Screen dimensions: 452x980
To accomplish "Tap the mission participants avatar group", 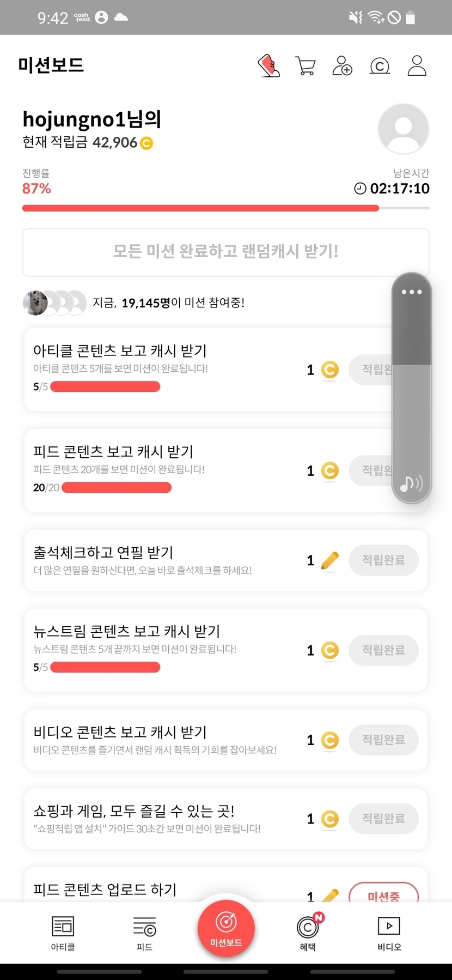I will (x=54, y=303).
